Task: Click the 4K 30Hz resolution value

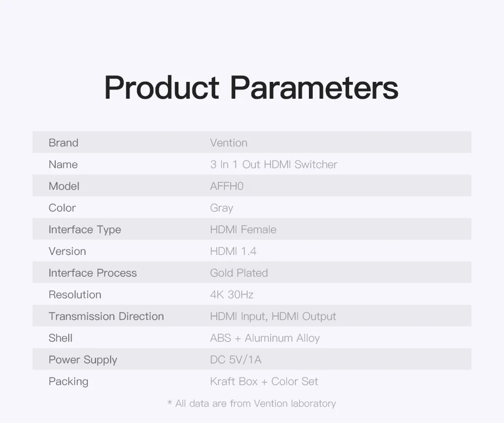Action: tap(231, 294)
